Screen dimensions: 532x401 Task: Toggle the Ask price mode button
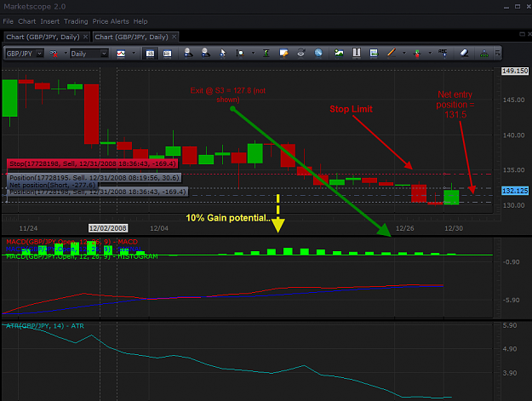pos(167,54)
